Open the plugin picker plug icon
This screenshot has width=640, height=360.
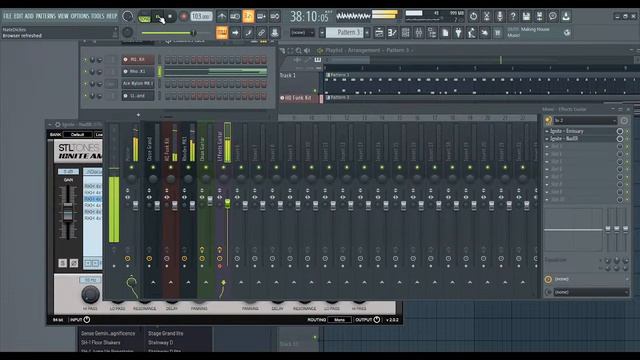pyautogui.click(x=458, y=33)
